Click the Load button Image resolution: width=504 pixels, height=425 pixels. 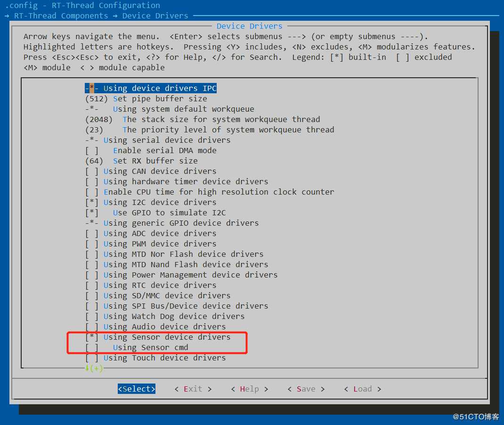[363, 389]
